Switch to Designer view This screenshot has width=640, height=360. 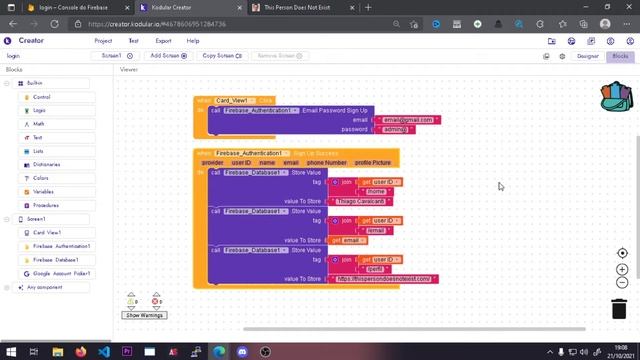tap(588, 56)
